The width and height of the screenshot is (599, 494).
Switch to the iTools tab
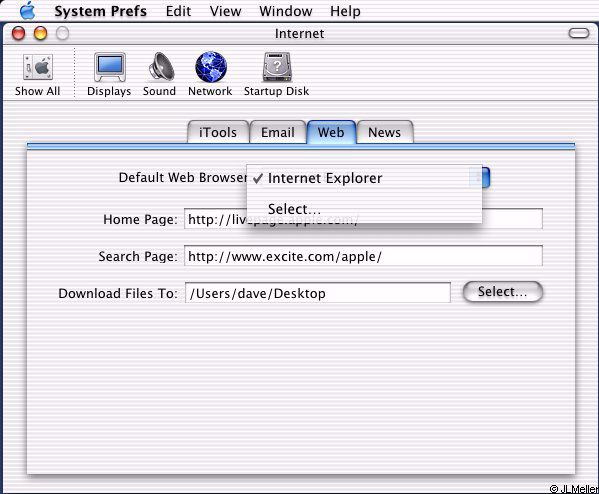coord(218,132)
